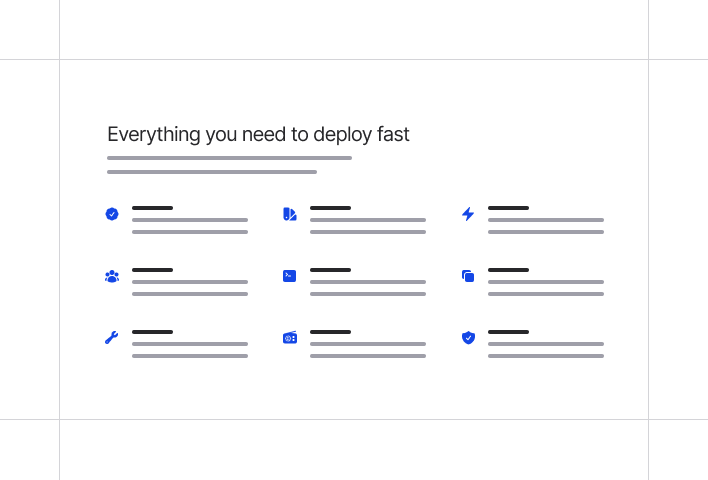Click the users group icon
This screenshot has height=480, width=708.
[112, 276]
